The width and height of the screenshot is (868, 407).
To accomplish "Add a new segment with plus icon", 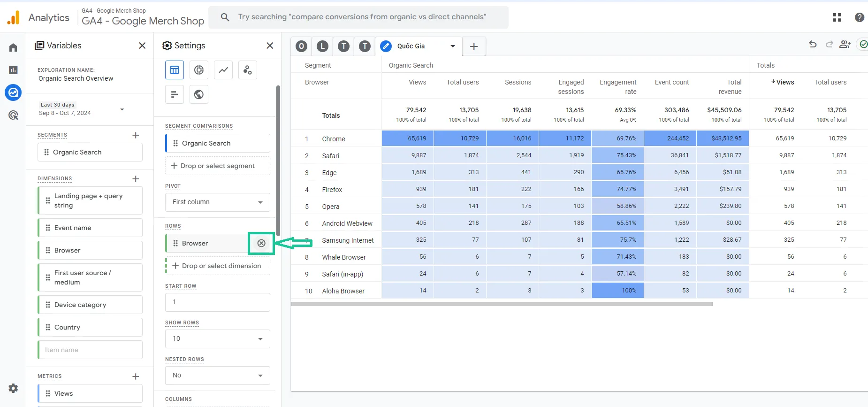I will [136, 135].
